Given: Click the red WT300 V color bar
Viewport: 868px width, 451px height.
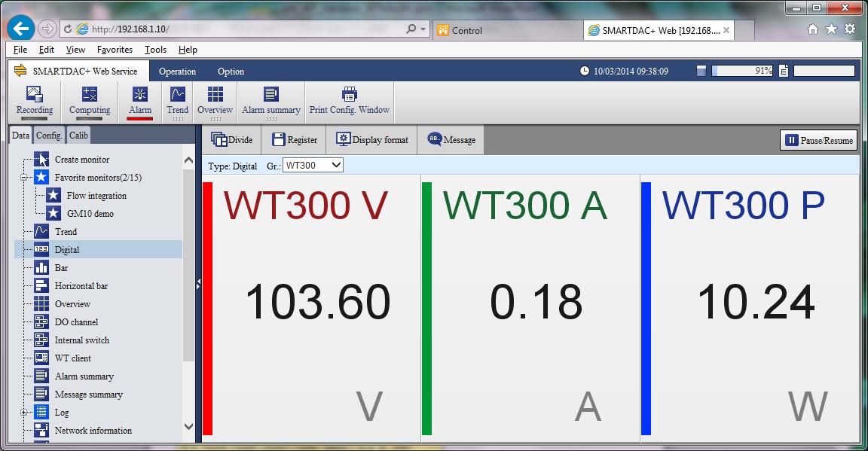Looking at the screenshot, I should (208, 309).
